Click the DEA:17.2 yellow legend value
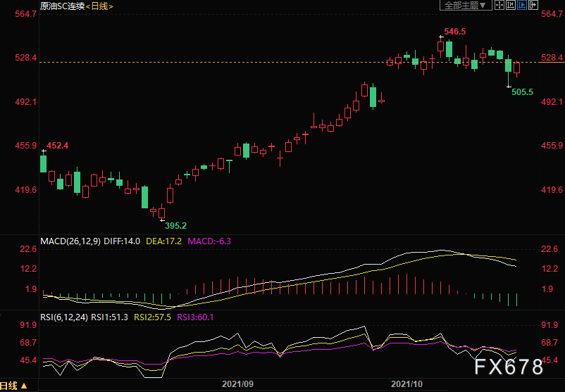 pos(164,241)
